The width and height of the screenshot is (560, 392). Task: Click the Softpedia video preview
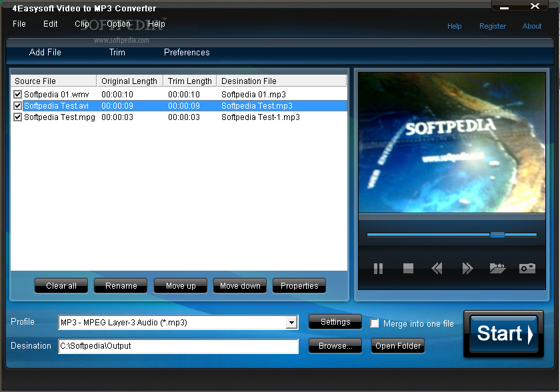(x=452, y=143)
